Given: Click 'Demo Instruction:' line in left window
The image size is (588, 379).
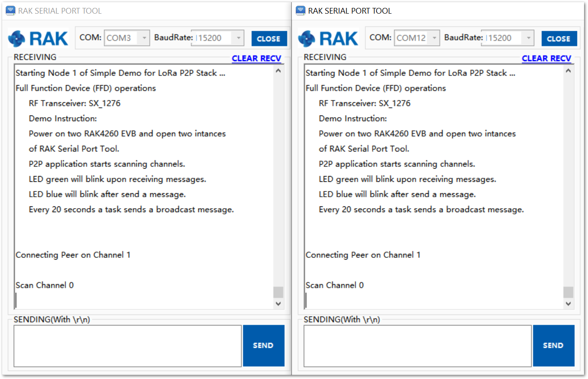Looking at the screenshot, I should pyautogui.click(x=63, y=119).
